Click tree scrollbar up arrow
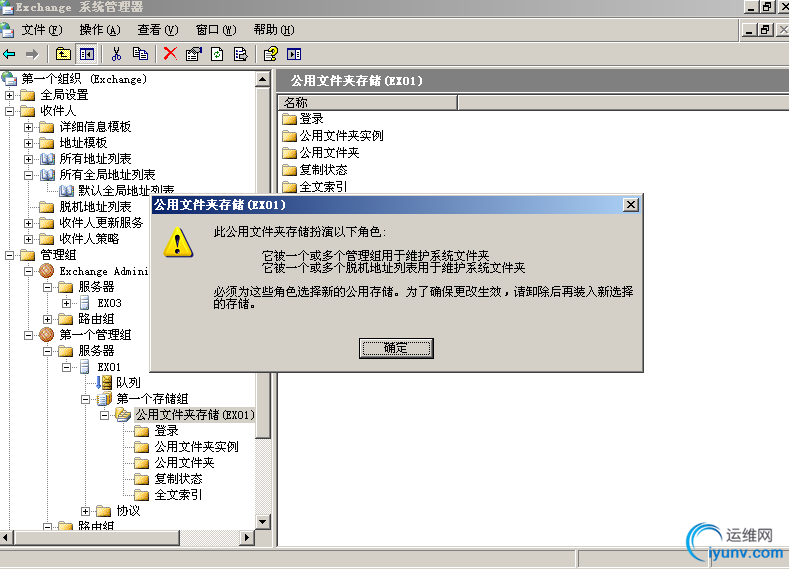The image size is (789, 569). (x=263, y=79)
